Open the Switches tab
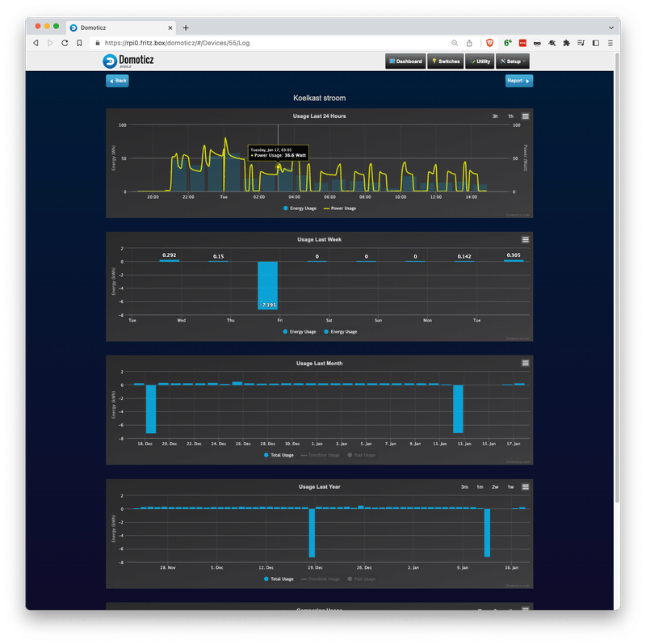This screenshot has width=646, height=644. point(446,61)
